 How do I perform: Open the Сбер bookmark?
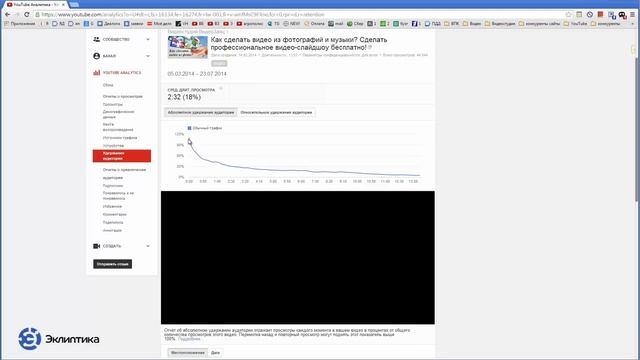click(x=355, y=24)
